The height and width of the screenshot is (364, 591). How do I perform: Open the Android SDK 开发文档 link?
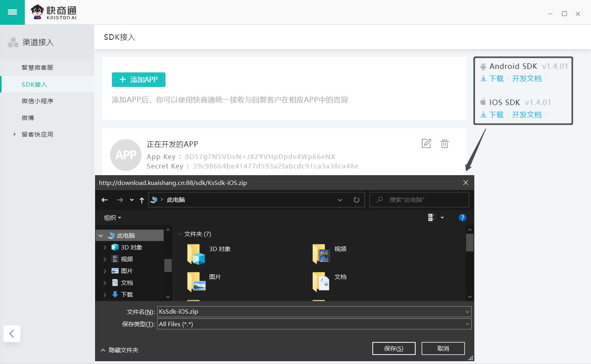526,78
